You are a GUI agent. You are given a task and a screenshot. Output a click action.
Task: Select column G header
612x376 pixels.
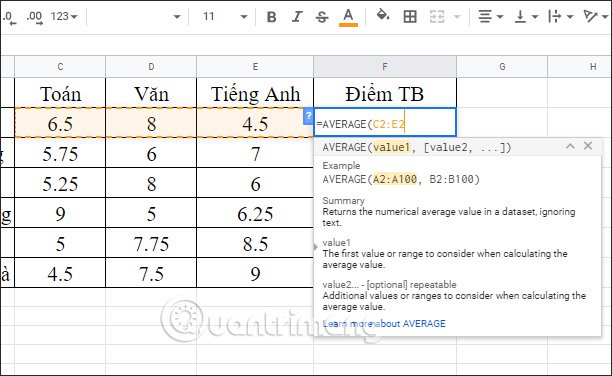pos(502,67)
